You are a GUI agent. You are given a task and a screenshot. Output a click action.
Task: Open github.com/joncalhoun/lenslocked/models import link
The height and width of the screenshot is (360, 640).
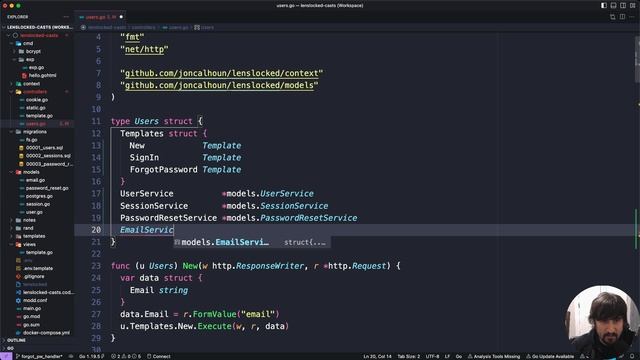point(219,85)
